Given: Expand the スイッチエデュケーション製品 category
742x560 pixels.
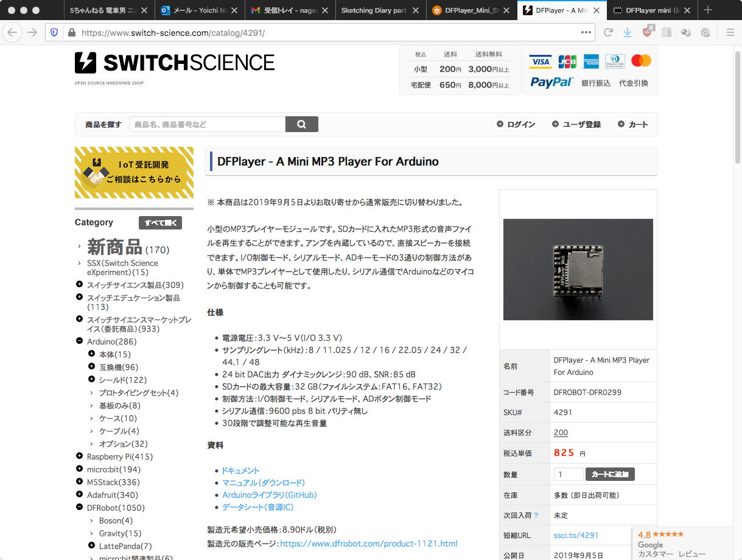Looking at the screenshot, I should 79,297.
